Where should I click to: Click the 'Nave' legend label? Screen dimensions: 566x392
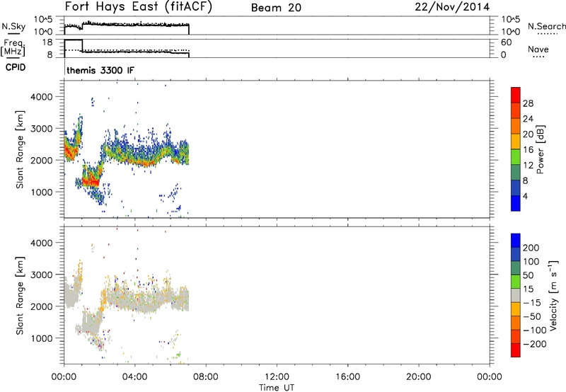coord(538,49)
